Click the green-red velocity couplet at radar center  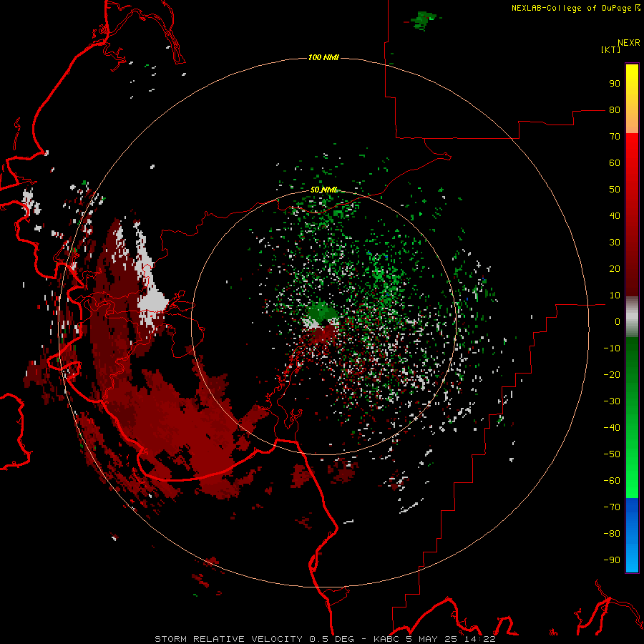(x=322, y=323)
